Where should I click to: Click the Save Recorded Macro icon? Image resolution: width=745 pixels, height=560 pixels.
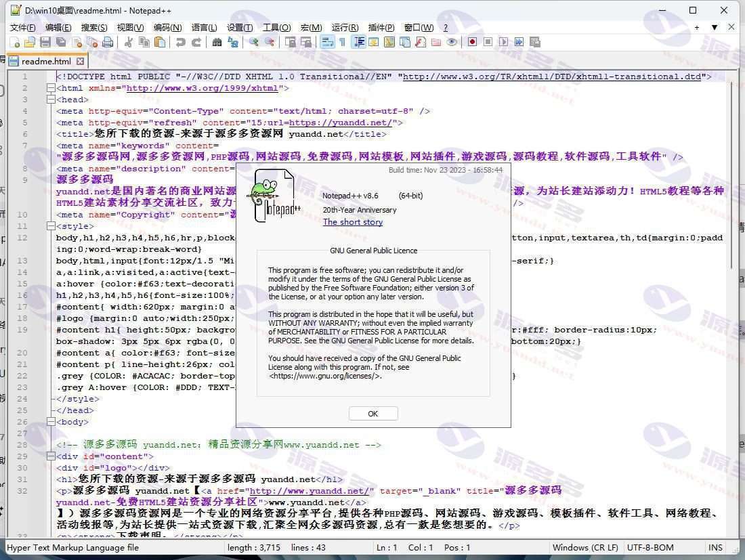[534, 42]
